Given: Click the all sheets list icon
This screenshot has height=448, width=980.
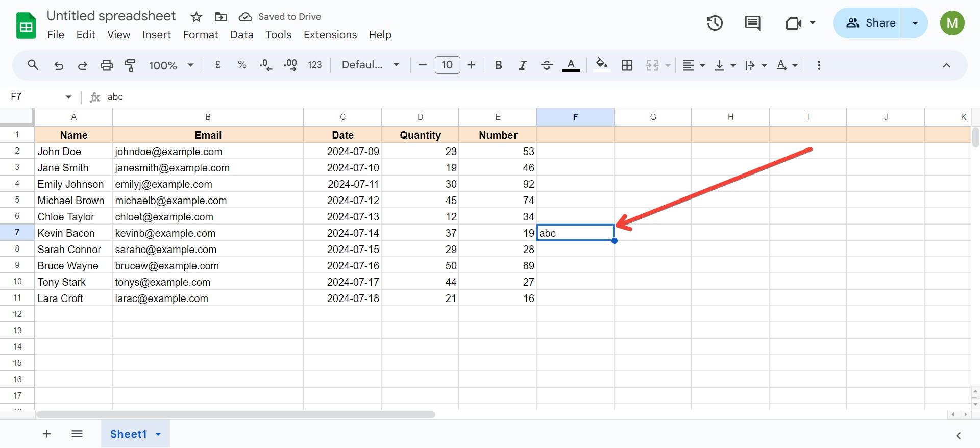Looking at the screenshot, I should [77, 434].
